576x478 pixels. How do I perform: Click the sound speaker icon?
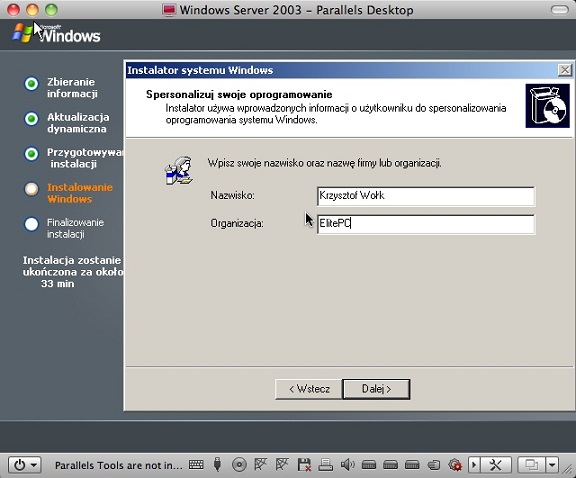pyautogui.click(x=347, y=465)
